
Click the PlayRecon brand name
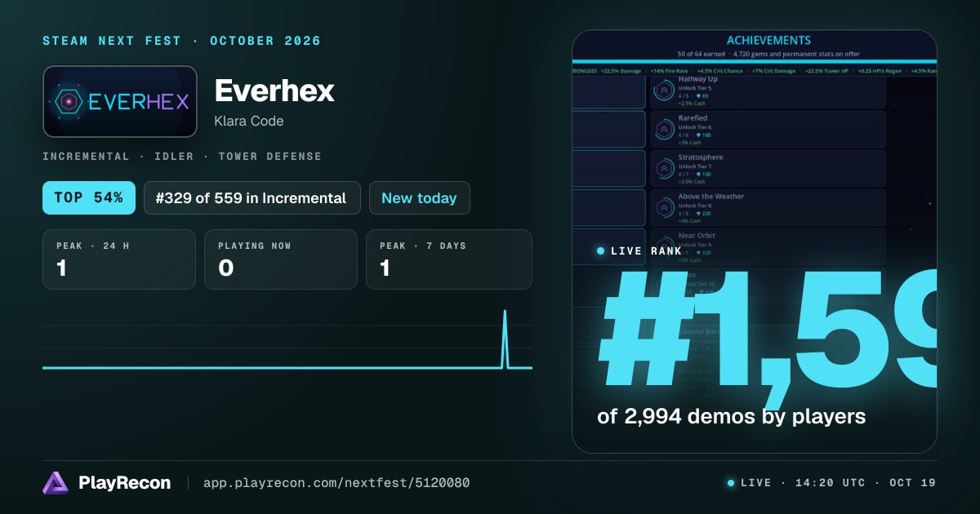click(x=125, y=483)
